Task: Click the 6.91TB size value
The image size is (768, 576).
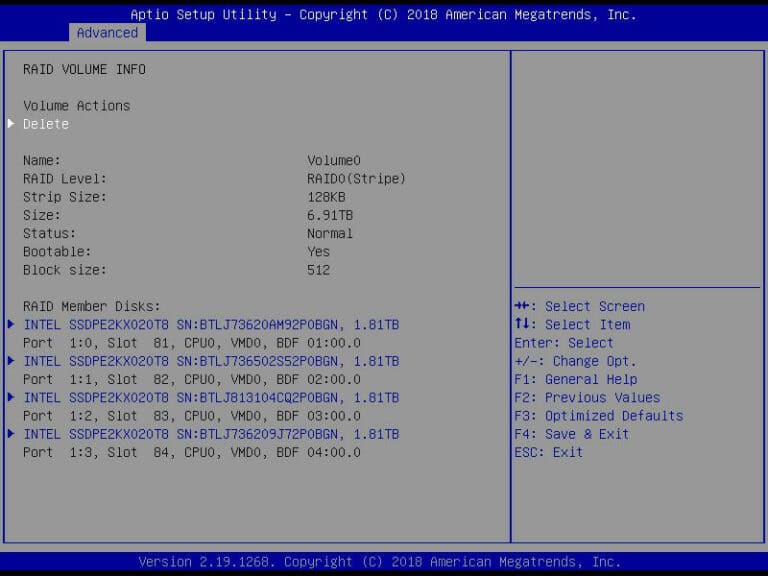Action: point(330,216)
